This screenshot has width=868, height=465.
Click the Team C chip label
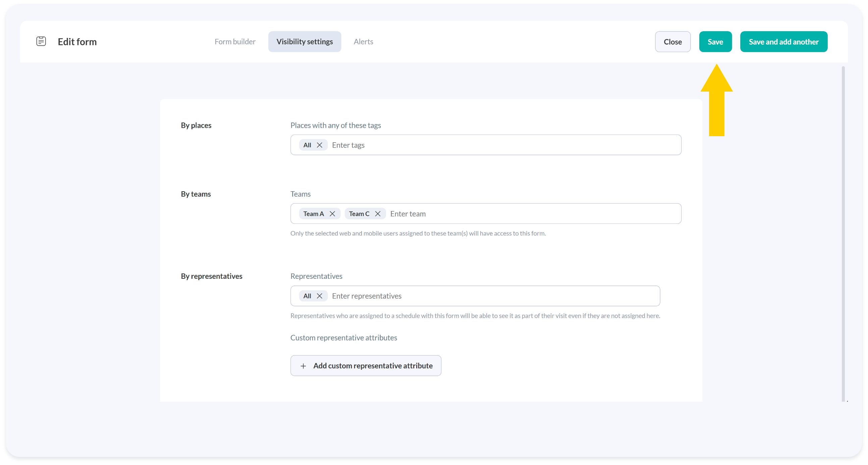359,214
